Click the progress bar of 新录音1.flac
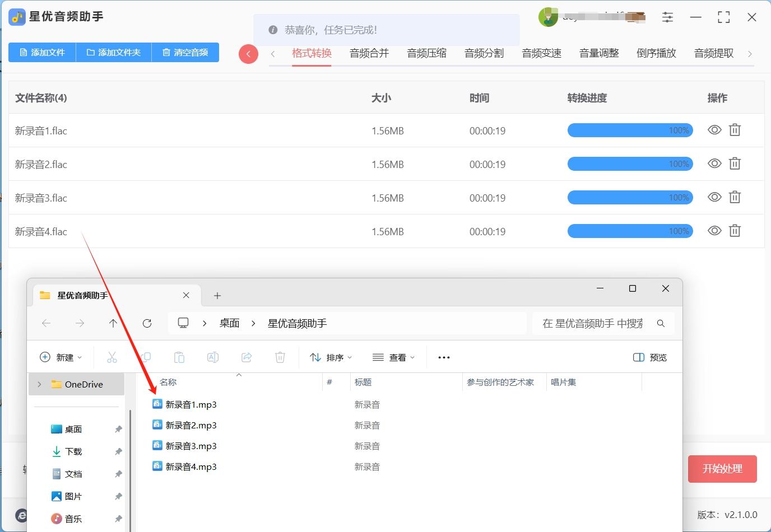This screenshot has width=771, height=532. pos(630,130)
